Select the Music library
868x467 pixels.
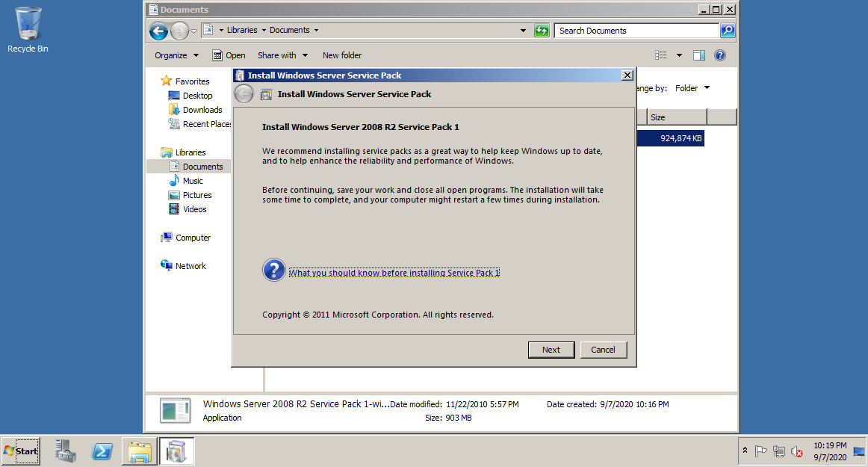[x=193, y=181]
